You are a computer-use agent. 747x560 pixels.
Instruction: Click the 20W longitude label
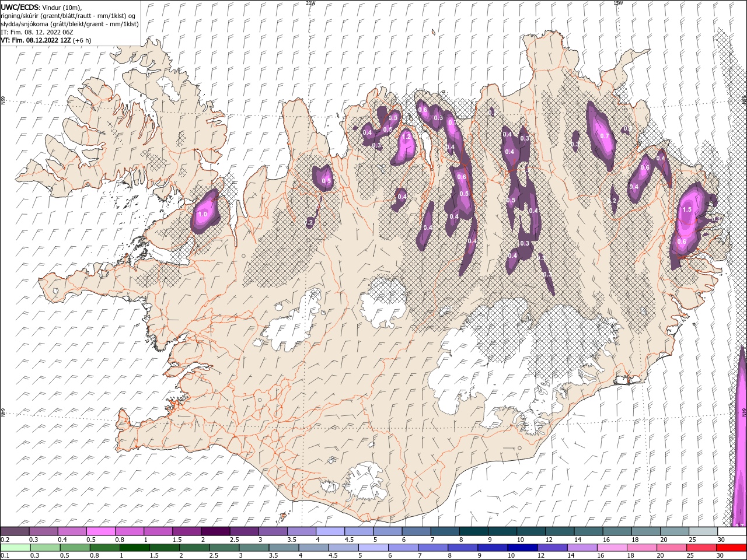click(310, 2)
